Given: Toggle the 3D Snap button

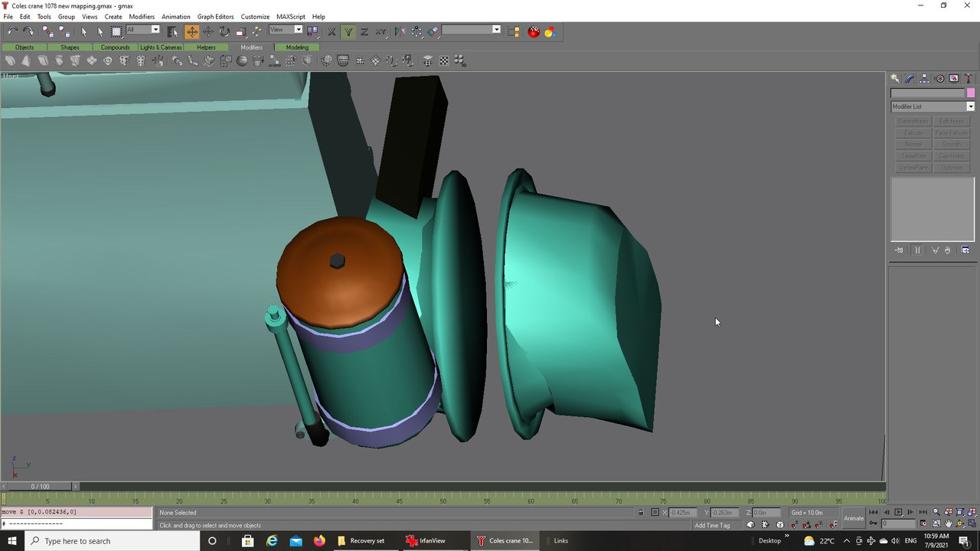Looking at the screenshot, I should [x=794, y=525].
